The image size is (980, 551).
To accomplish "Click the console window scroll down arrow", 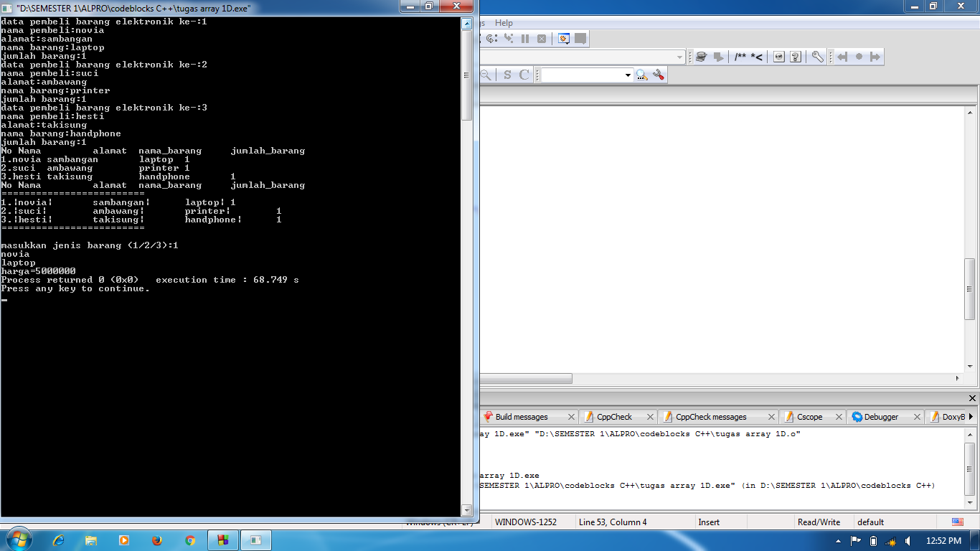I will [x=467, y=510].
